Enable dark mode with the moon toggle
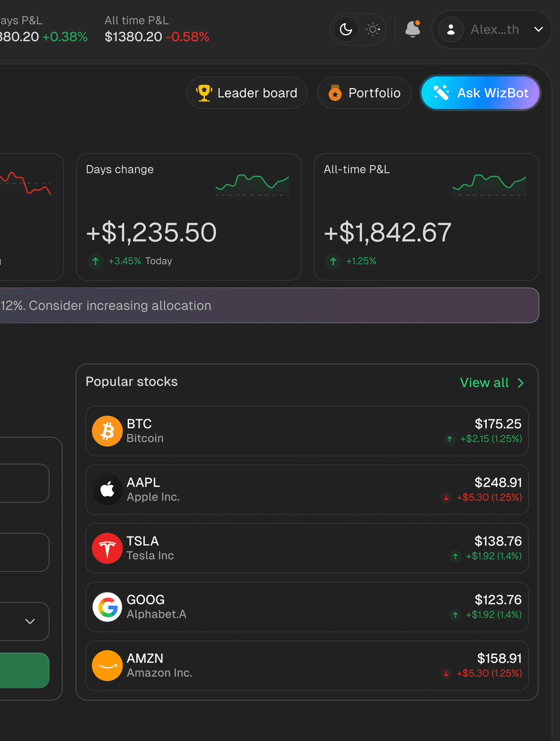This screenshot has width=560, height=741. (x=345, y=30)
